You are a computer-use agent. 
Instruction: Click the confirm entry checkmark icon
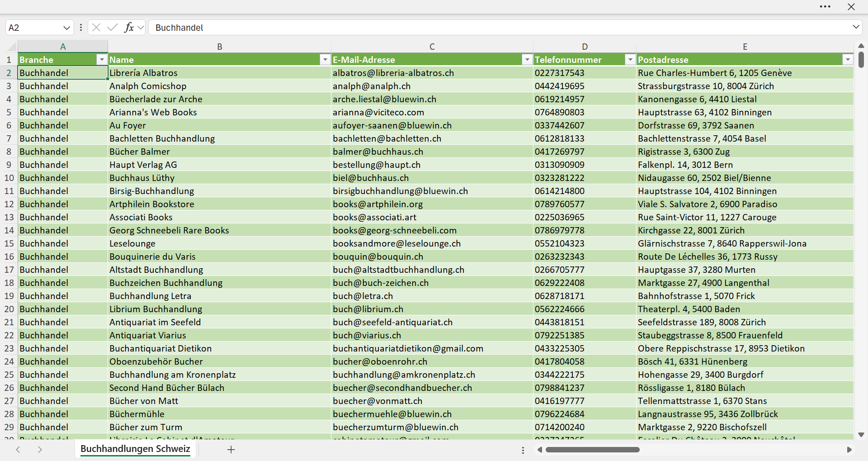point(112,28)
